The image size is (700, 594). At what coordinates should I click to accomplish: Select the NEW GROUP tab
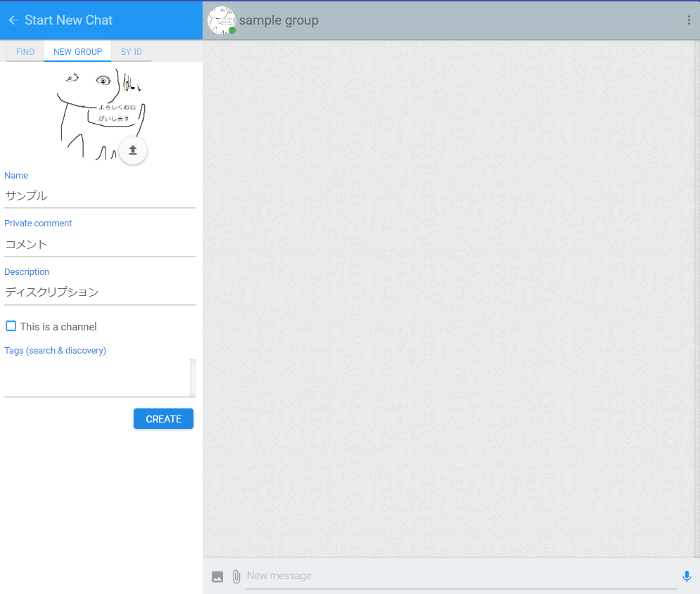point(77,51)
